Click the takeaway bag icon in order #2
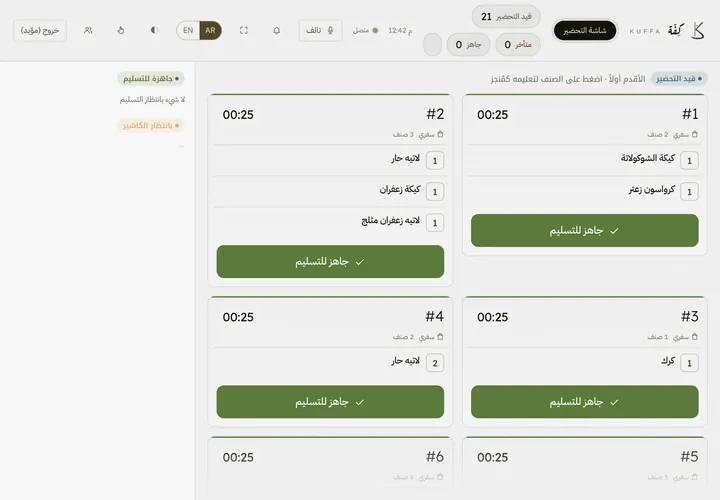 [440, 134]
